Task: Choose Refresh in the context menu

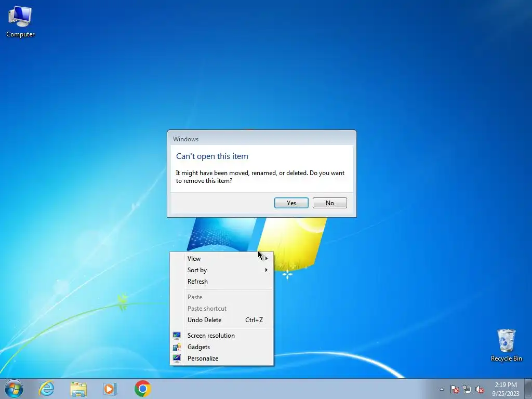Action: point(221,282)
